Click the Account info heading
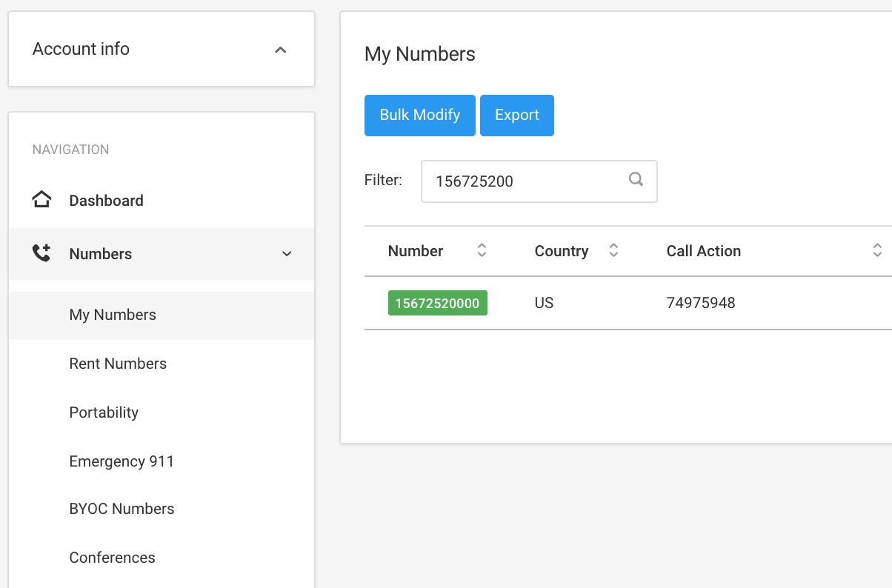Viewport: 892px width, 588px height. pyautogui.click(x=81, y=49)
